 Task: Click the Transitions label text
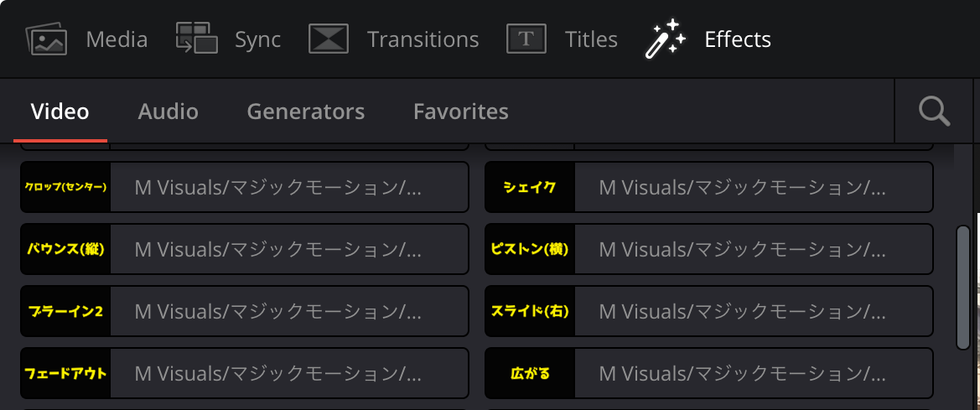click(423, 39)
